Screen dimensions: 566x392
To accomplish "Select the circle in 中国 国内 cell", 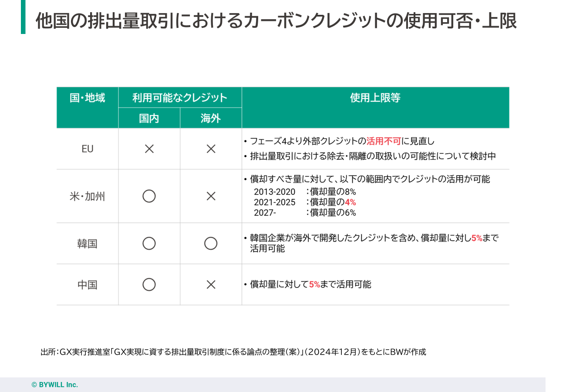I will (149, 285).
